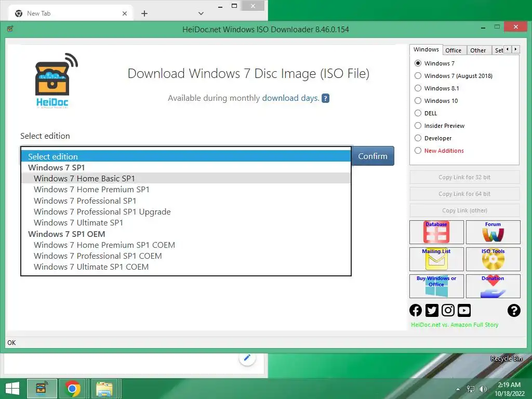Open new tab with Chrome plus button

[x=144, y=14]
